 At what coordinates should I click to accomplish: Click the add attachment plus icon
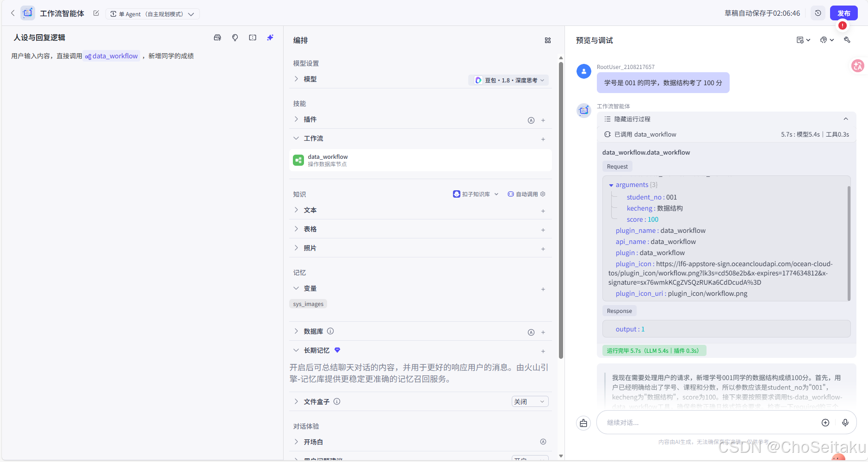[x=825, y=423]
